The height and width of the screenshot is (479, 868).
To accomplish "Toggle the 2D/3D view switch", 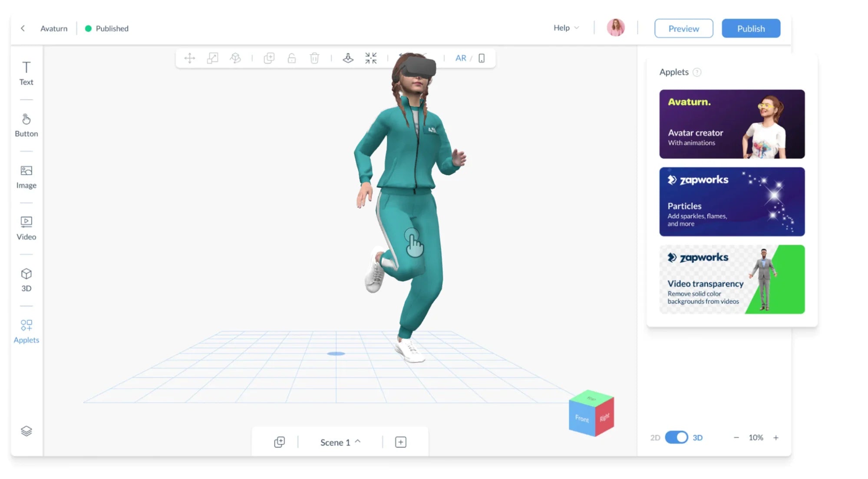I will (x=676, y=437).
